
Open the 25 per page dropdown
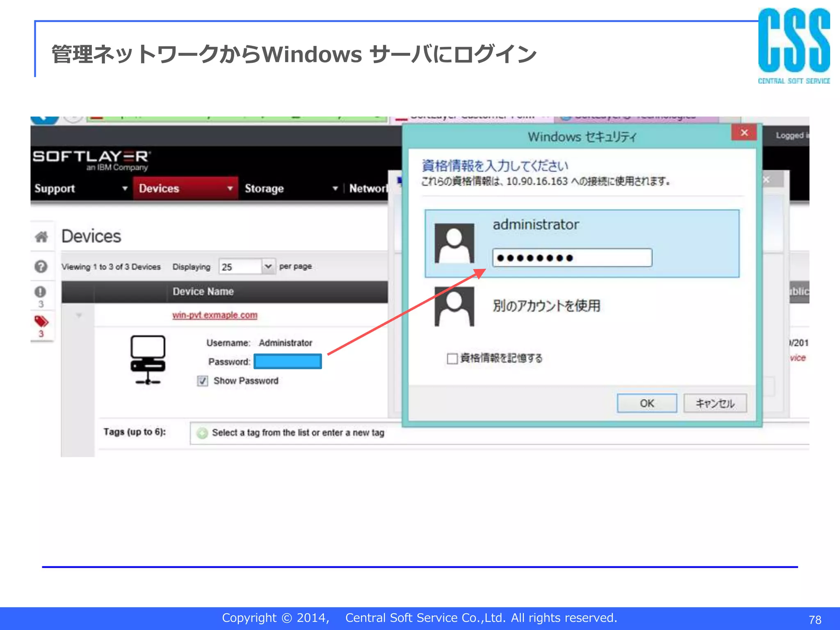(x=247, y=267)
